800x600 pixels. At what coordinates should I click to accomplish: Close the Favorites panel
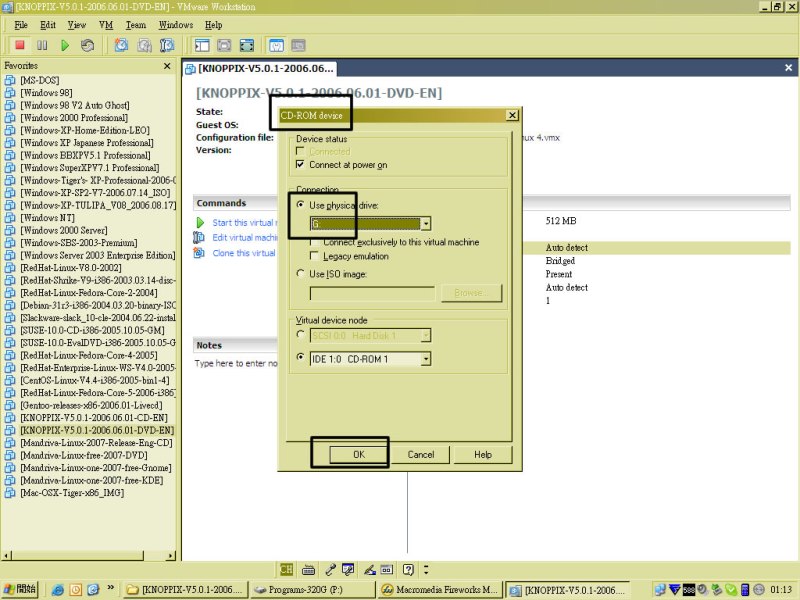pos(167,66)
